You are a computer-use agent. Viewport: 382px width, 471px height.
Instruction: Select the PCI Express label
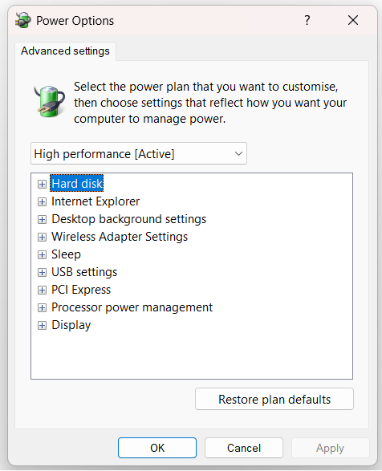81,290
